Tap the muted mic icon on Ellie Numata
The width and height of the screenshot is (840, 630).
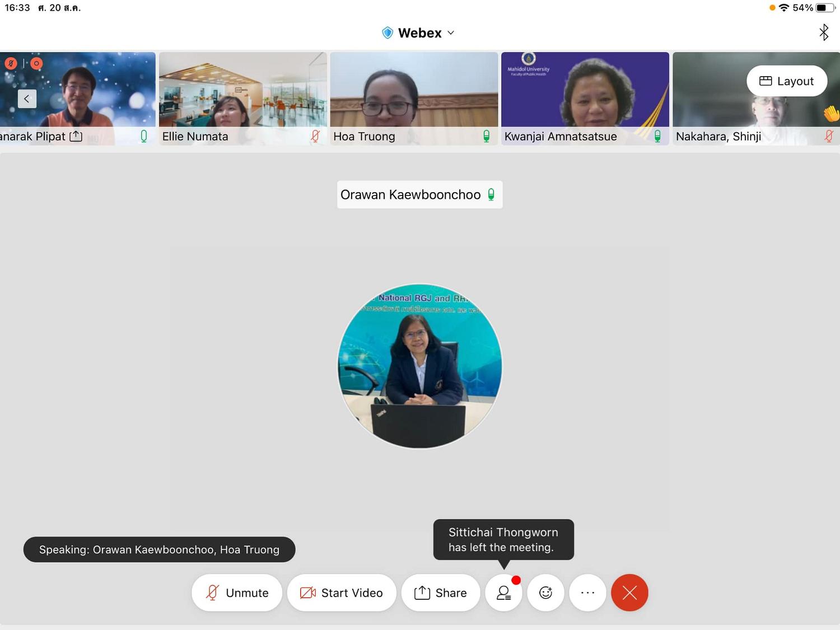pyautogui.click(x=315, y=136)
